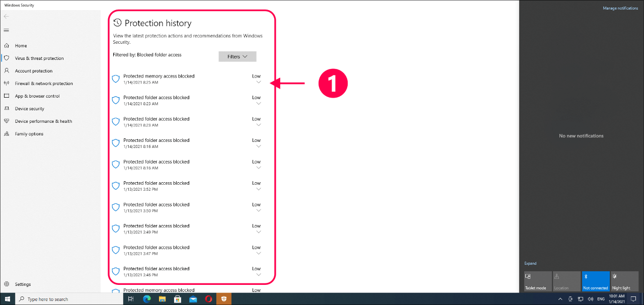Viewport: 644px width, 305px height.
Task: Expand the 1/13/2021 3:49 PM entry chevron
Action: 259,232
